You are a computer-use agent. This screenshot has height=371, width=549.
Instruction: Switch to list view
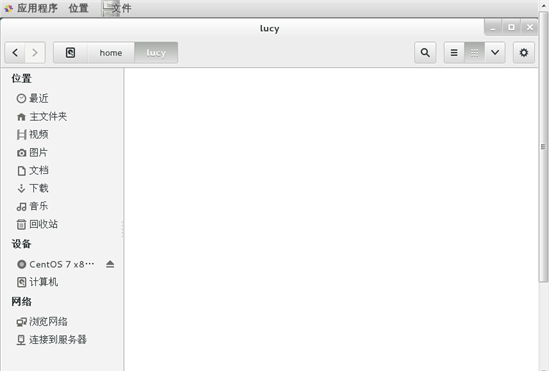(454, 52)
